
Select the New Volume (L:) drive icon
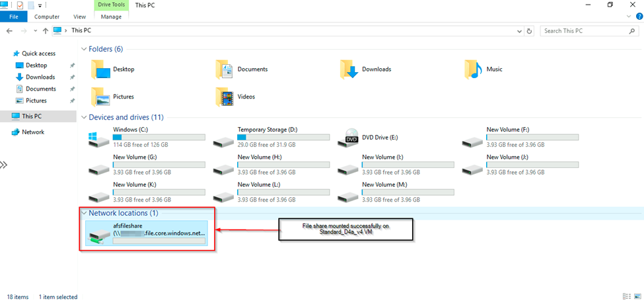(x=224, y=197)
